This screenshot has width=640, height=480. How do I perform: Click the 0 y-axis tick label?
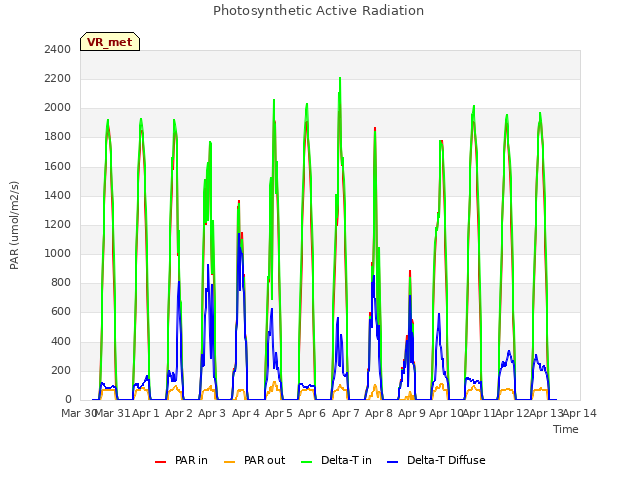point(68,400)
